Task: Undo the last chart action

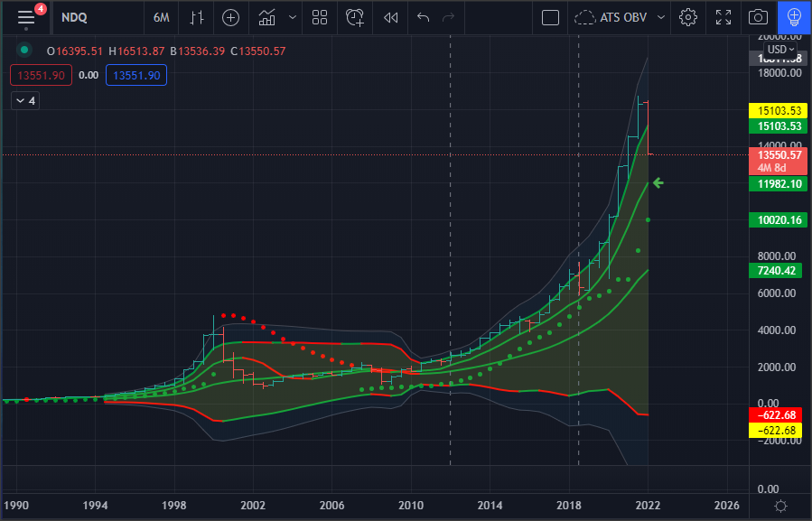Action: click(423, 18)
